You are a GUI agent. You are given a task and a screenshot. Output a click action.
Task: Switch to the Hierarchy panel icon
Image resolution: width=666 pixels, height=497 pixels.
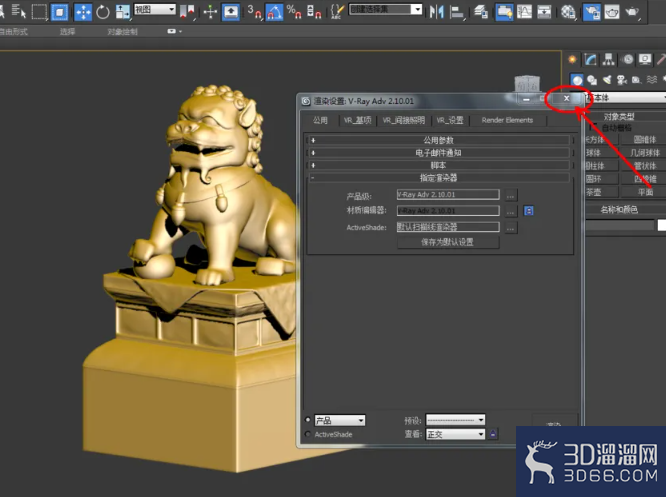tap(609, 59)
